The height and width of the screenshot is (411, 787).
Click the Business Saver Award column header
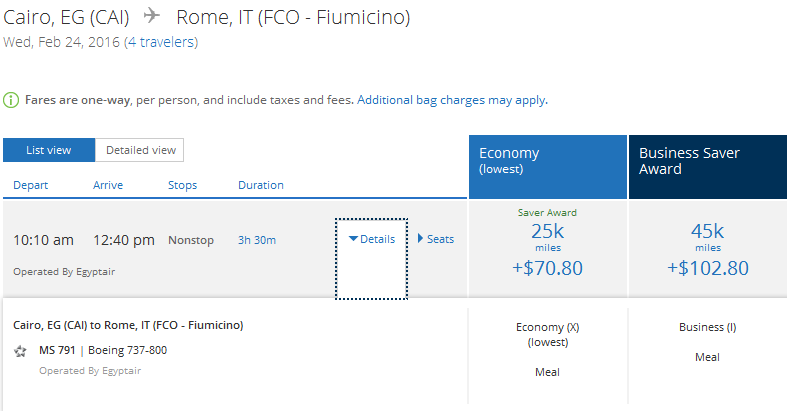tap(708, 161)
